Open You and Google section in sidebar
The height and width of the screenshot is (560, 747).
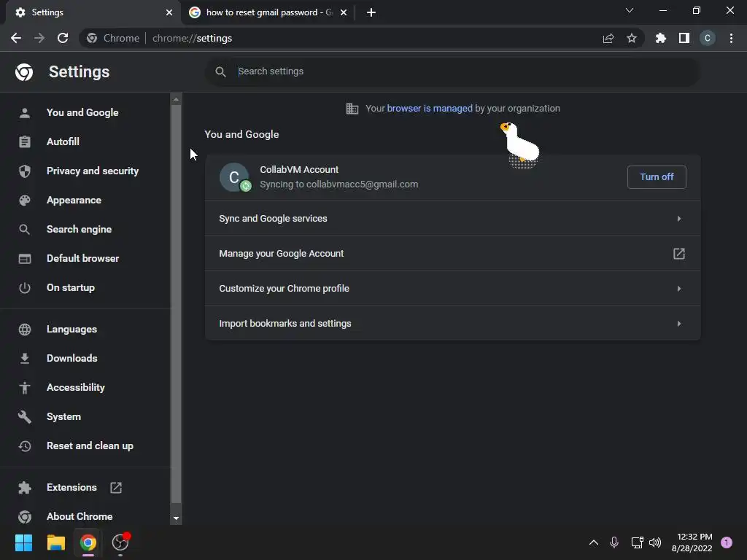(82, 113)
